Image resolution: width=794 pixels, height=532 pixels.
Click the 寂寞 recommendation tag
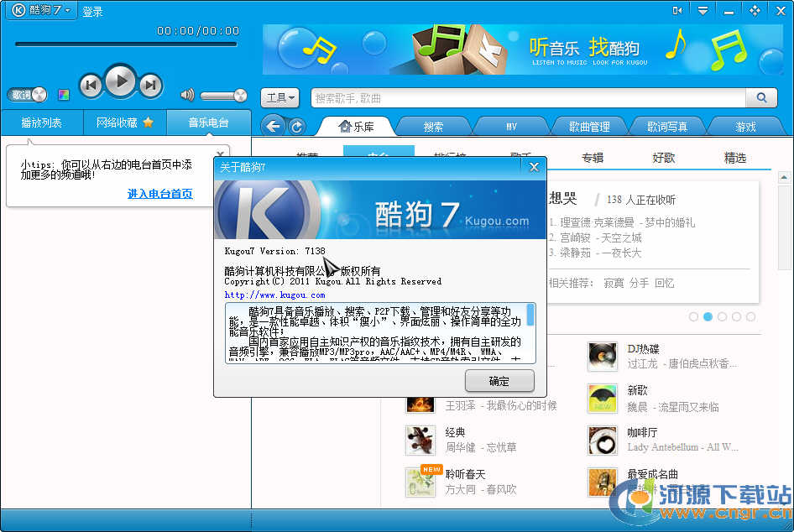click(614, 283)
